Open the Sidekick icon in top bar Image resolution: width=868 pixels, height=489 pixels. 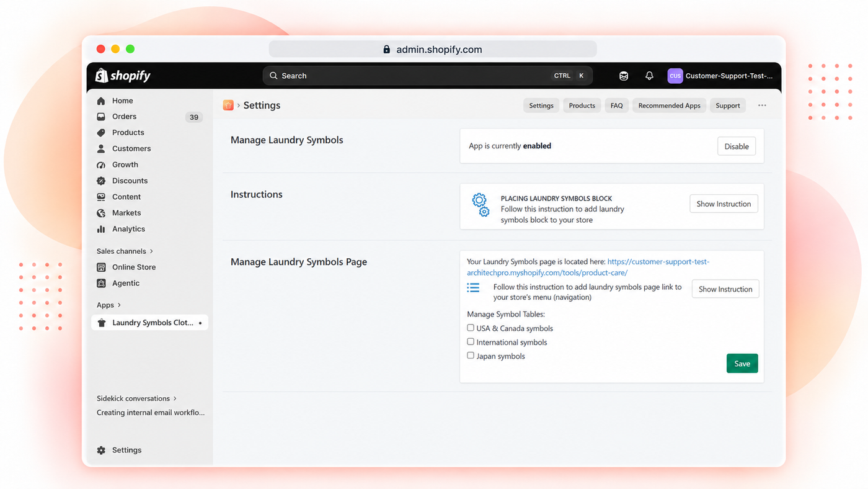point(624,76)
